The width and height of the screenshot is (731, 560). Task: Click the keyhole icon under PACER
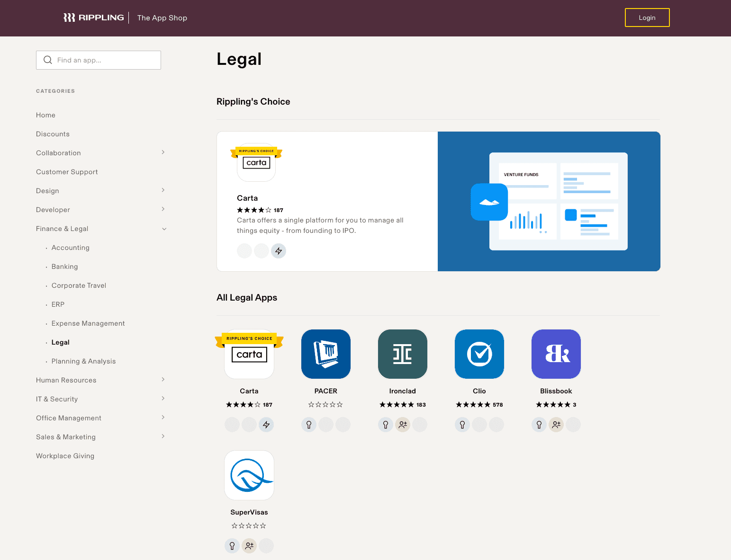(309, 425)
